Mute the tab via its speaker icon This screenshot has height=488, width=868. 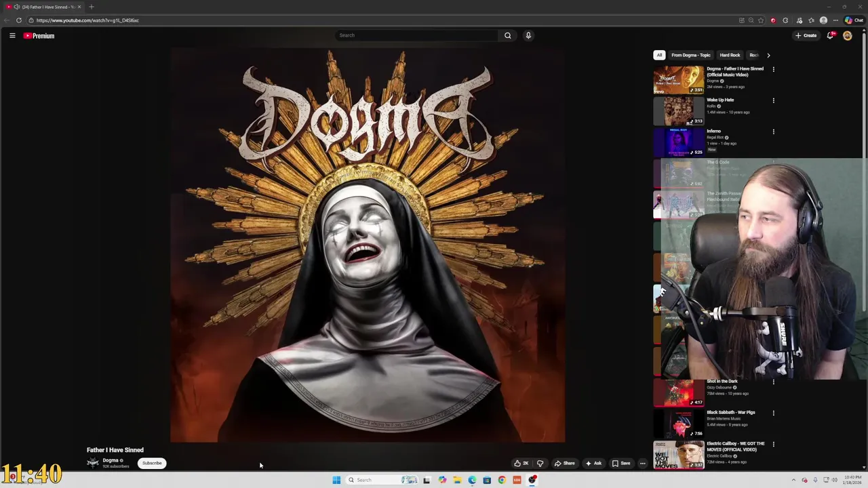click(17, 7)
